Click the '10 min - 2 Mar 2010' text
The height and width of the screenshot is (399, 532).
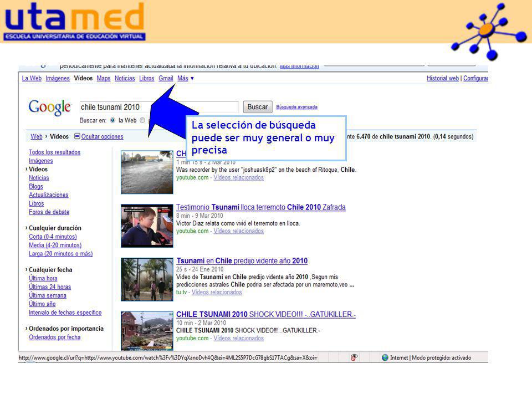tap(201, 323)
